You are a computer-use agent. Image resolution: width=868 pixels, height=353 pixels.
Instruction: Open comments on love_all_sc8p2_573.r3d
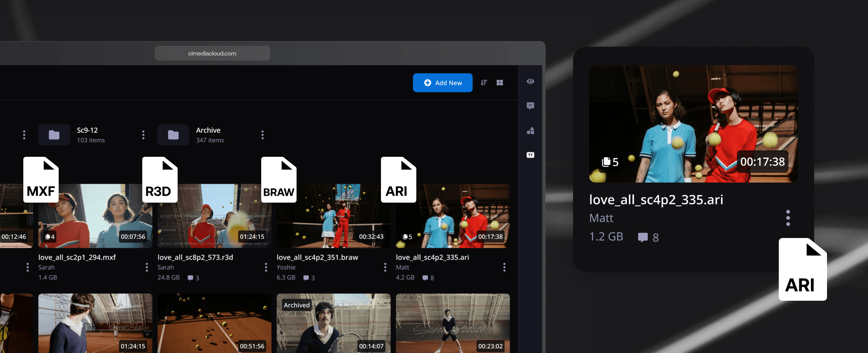(x=193, y=278)
